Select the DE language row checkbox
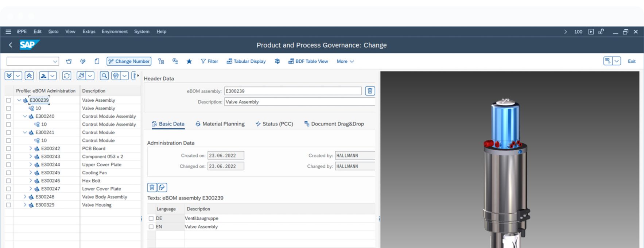Image resolution: width=644 pixels, height=248 pixels. (151, 218)
